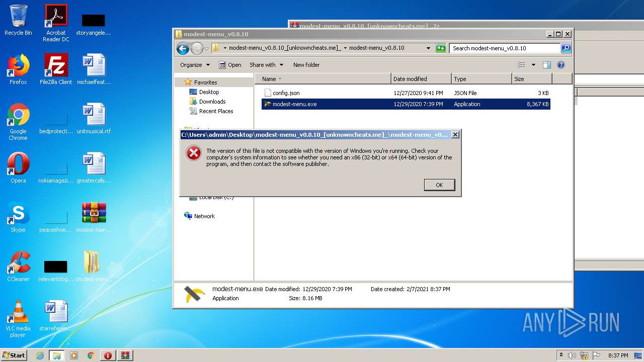Open Explorer help icon
Screen dimensions: 644x362
(561, 65)
